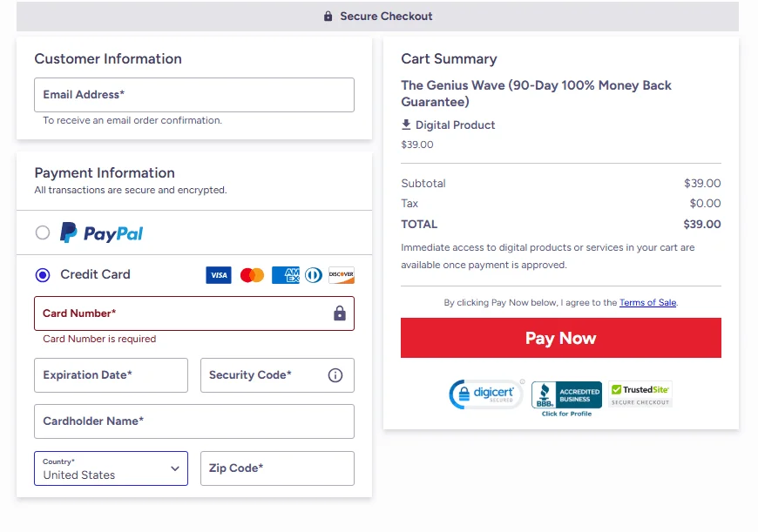Focus the Email Address field
This screenshot has width=758, height=532.
tap(194, 95)
